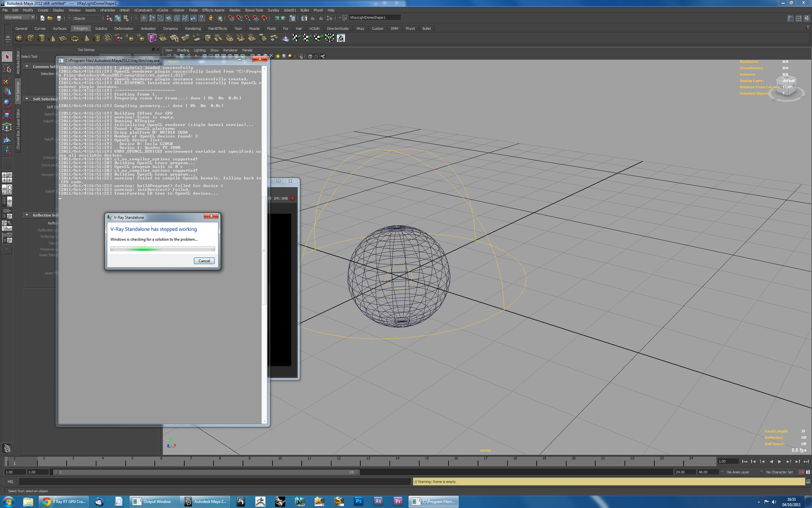Click the MEL command input field
812x508 pixels.
pos(215,481)
